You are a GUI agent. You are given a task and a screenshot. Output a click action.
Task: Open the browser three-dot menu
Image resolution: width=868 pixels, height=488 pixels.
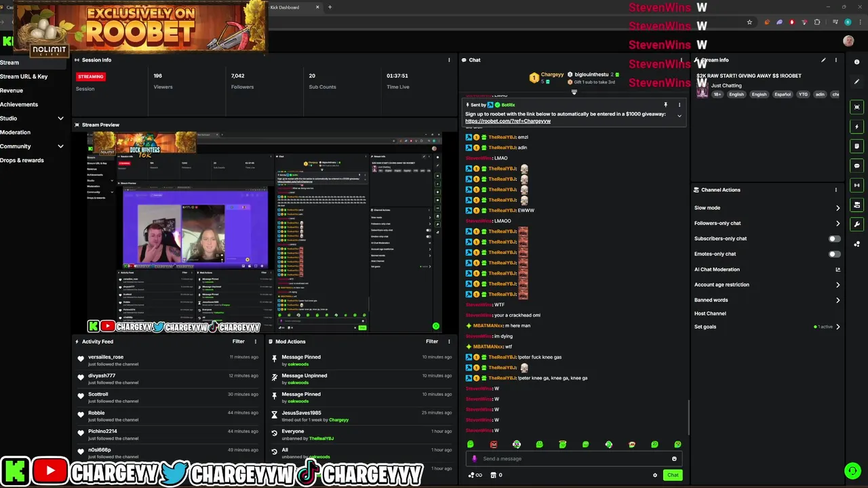coord(859,22)
